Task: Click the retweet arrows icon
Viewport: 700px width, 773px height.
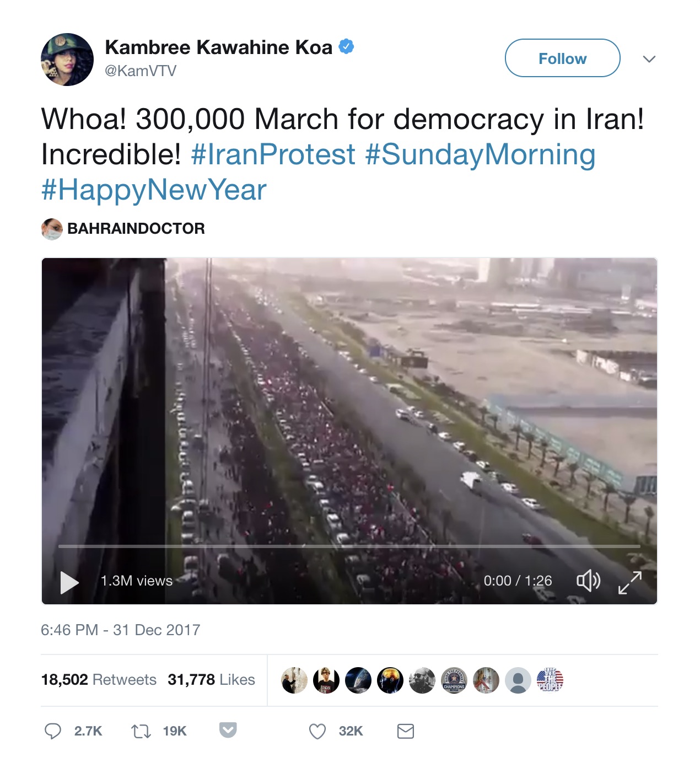Action: click(x=141, y=731)
